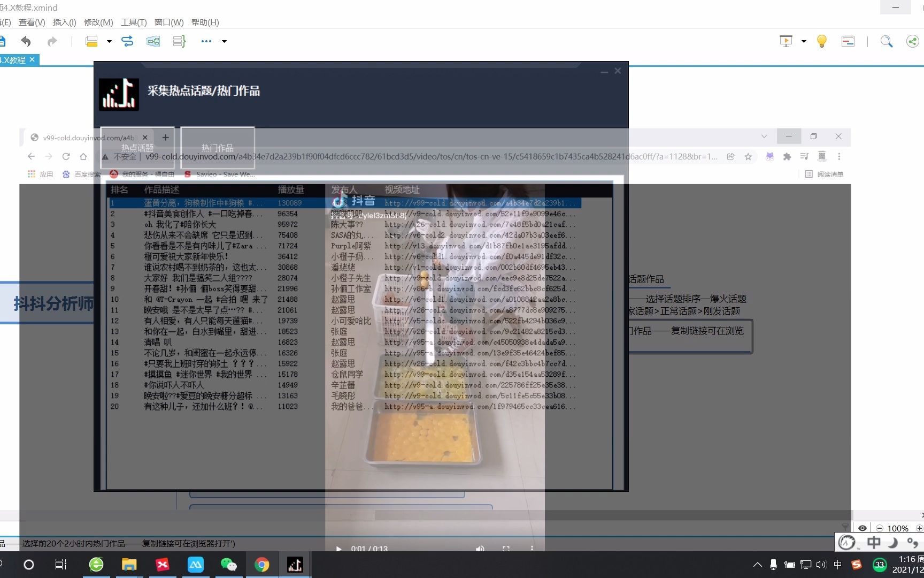Click Chrome home icon

point(83,156)
